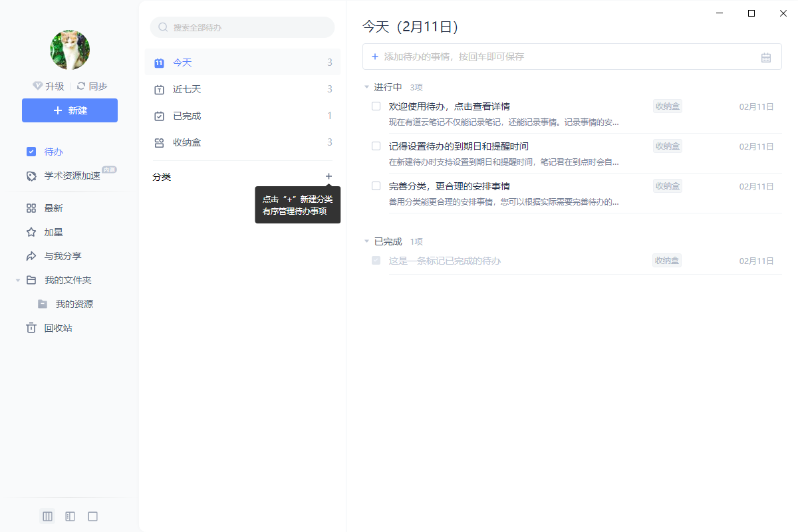Click the 搜索全部待办 search box
798x532 pixels.
pyautogui.click(x=242, y=27)
